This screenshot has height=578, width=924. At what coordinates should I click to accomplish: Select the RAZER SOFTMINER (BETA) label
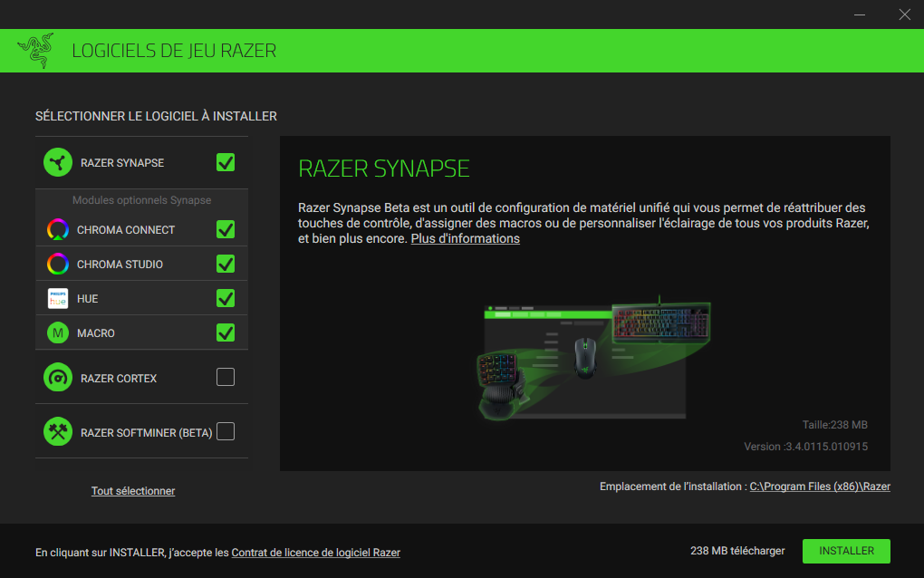click(146, 433)
